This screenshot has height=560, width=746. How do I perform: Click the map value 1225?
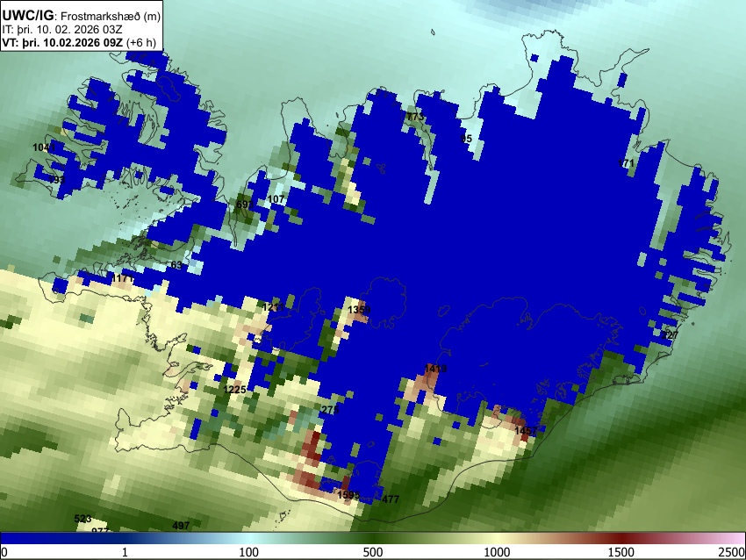click(x=234, y=390)
